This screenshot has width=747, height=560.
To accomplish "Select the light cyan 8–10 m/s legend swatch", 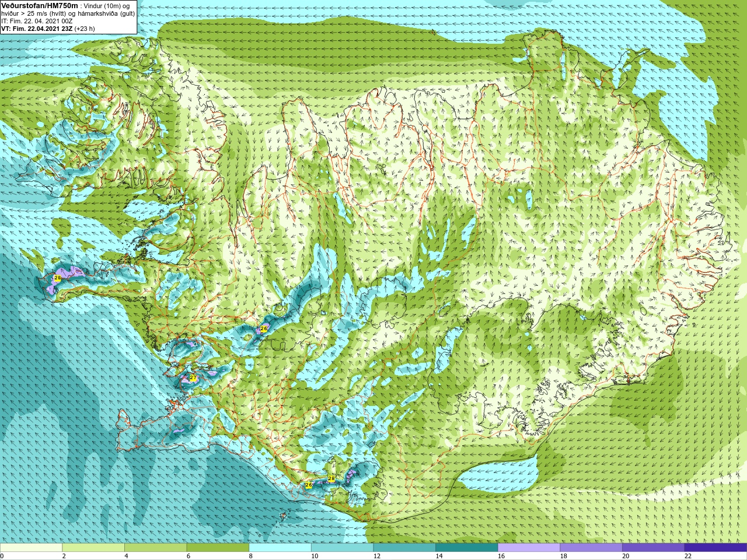I will point(280,548).
